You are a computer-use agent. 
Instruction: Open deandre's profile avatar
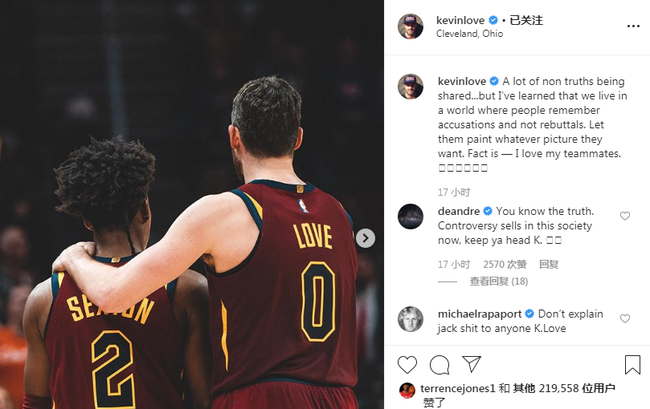point(410,216)
